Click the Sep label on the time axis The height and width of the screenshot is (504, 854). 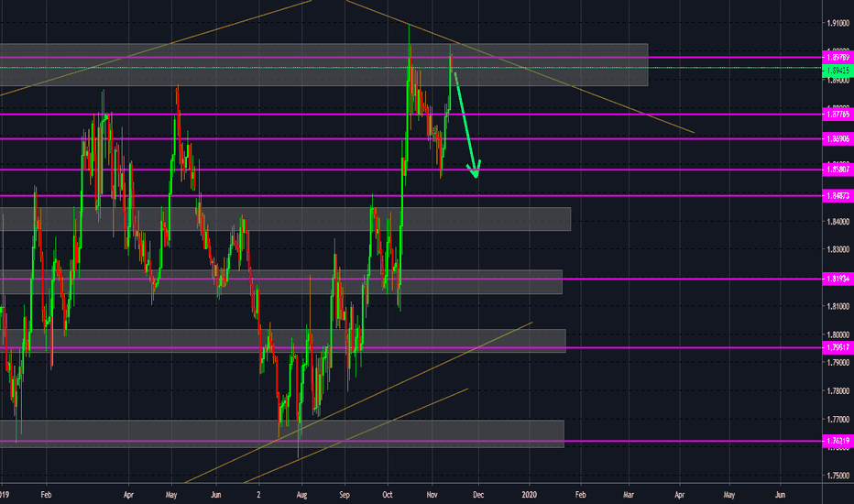tap(345, 492)
